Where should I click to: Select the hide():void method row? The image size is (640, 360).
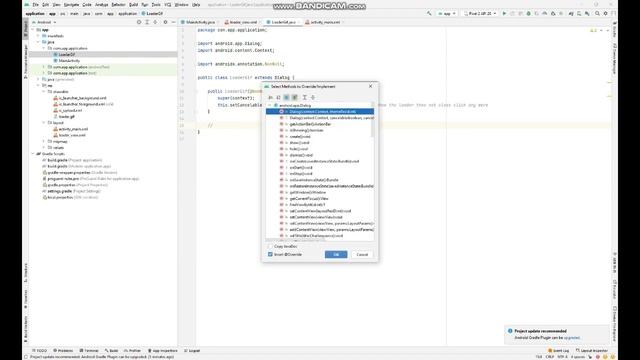point(320,149)
